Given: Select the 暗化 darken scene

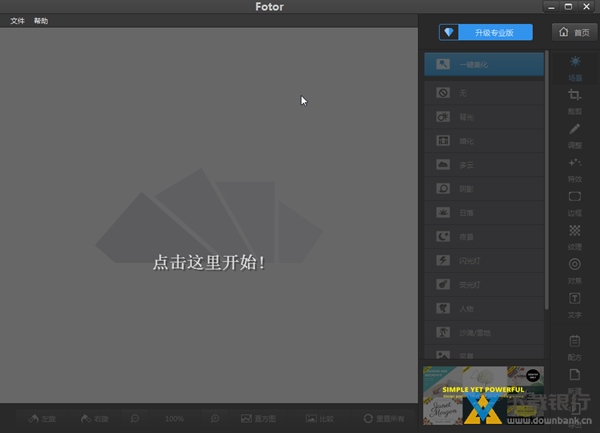Looking at the screenshot, I should coord(484,141).
